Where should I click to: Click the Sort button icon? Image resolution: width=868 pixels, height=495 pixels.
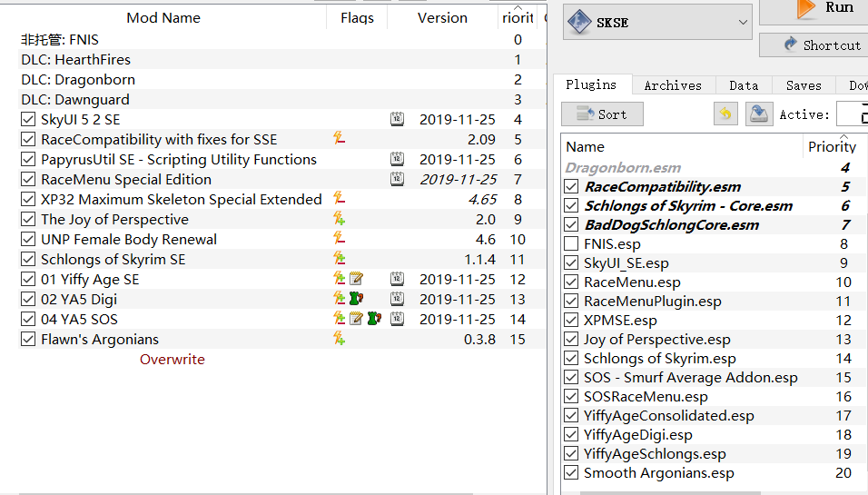pyautogui.click(x=585, y=114)
